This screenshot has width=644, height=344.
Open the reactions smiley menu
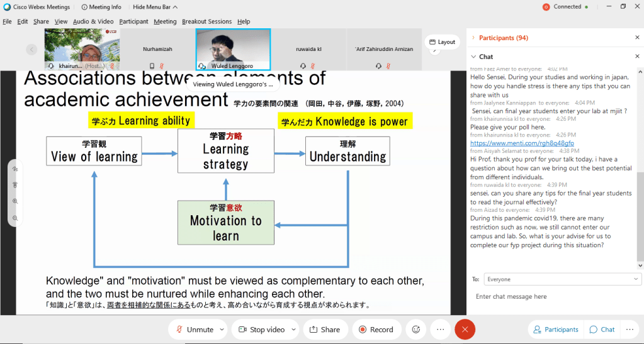point(415,330)
